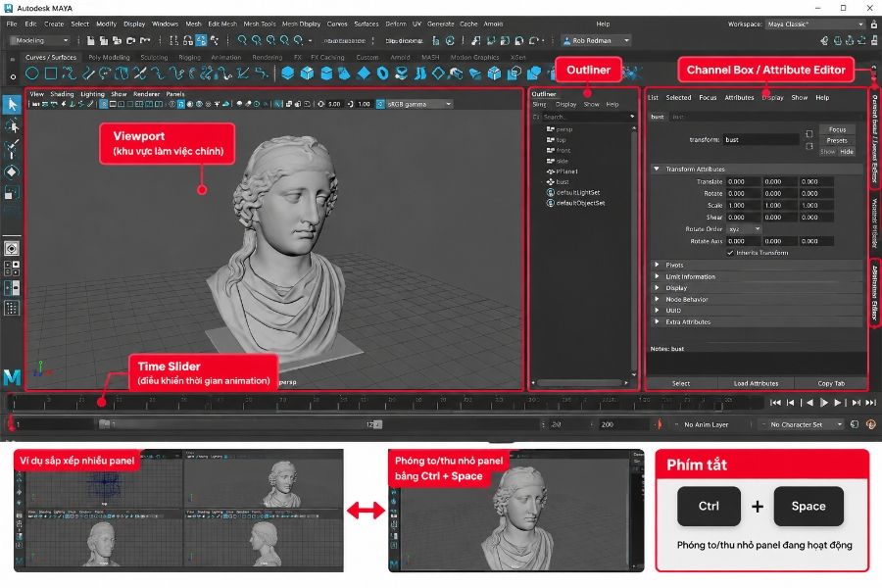Expand the Extra Attributes section

click(x=657, y=321)
